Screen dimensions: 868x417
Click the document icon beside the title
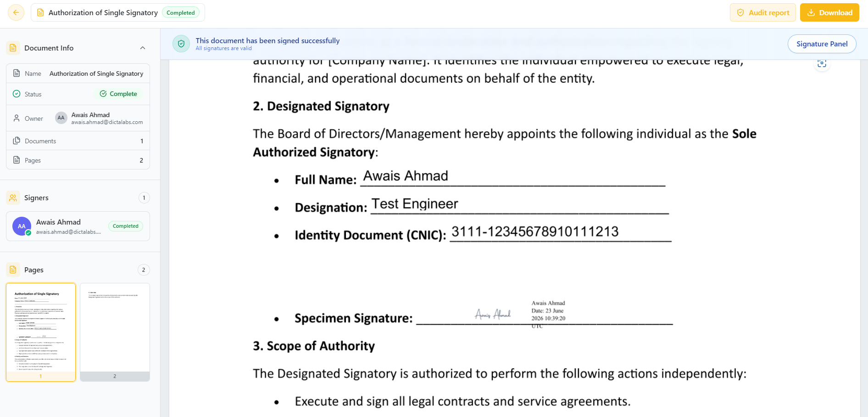pos(40,13)
